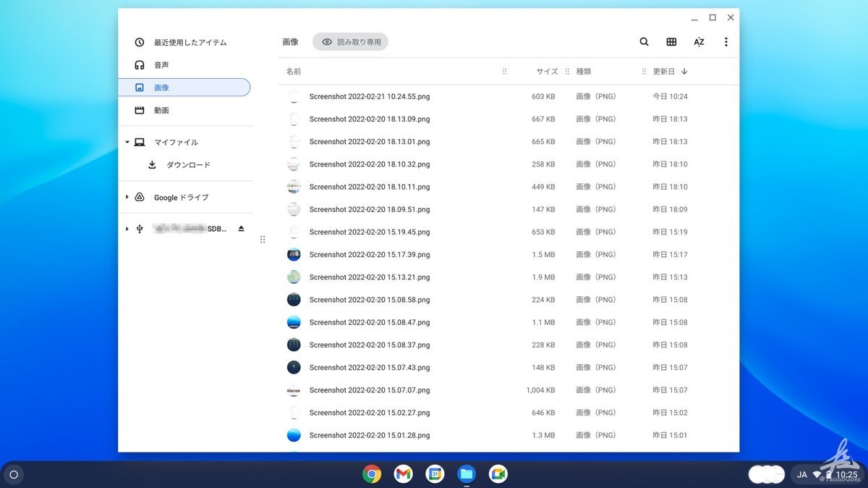868x488 pixels.
Task: Select Screenshot 2022-02-21 10.24.55.png thumbnail
Action: click(x=293, y=96)
